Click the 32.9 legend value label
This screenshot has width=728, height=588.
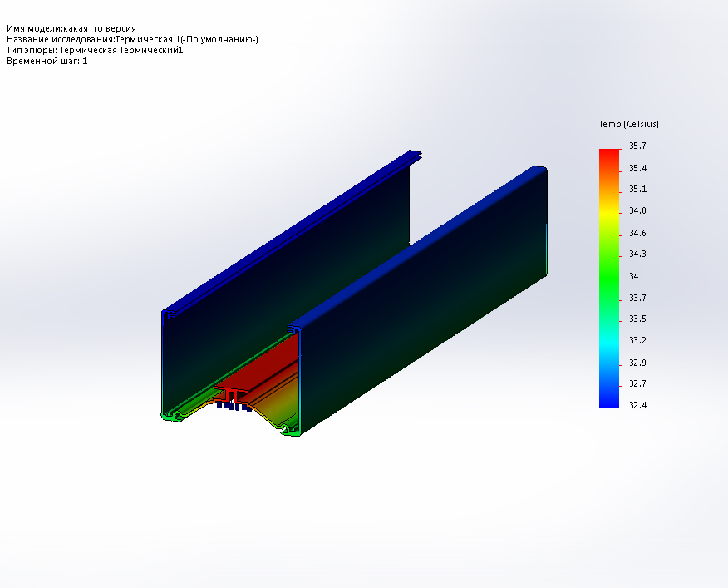(637, 363)
